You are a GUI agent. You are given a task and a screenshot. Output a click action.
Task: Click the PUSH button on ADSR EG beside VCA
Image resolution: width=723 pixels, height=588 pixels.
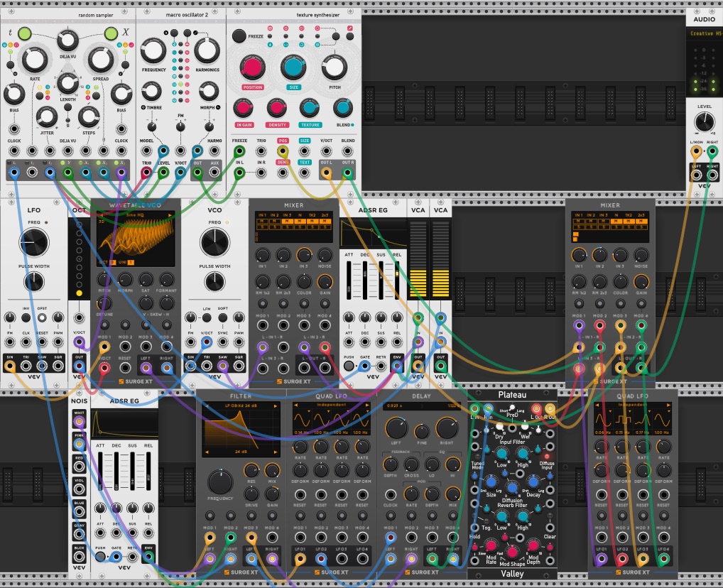[349, 366]
